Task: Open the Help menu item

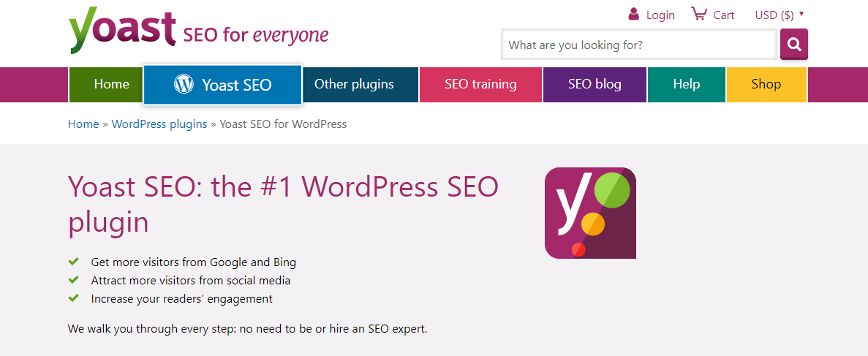Action: pos(687,84)
